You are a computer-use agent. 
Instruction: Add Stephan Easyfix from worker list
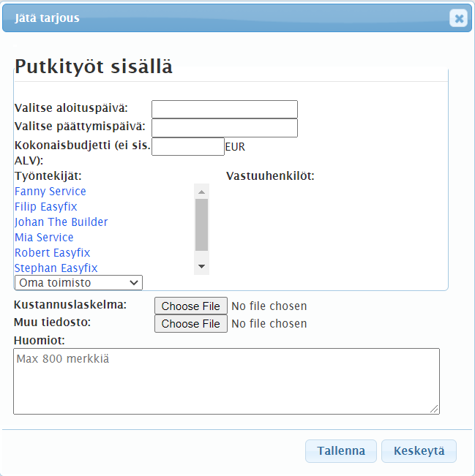point(56,268)
